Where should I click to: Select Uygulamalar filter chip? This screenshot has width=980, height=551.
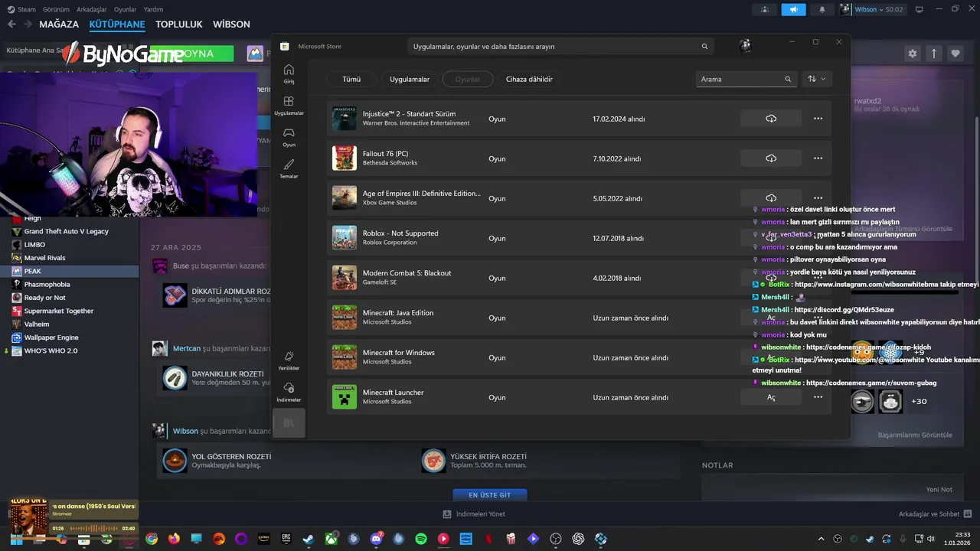[410, 79]
